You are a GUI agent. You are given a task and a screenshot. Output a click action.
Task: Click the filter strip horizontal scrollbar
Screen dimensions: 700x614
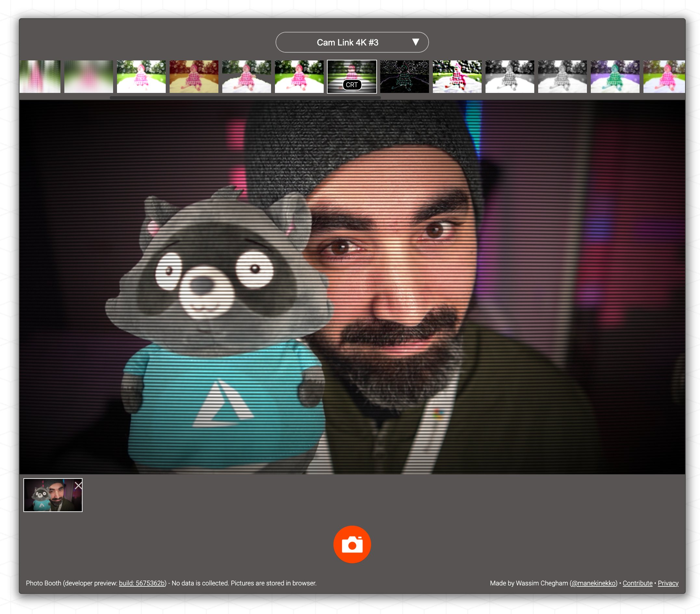point(245,98)
